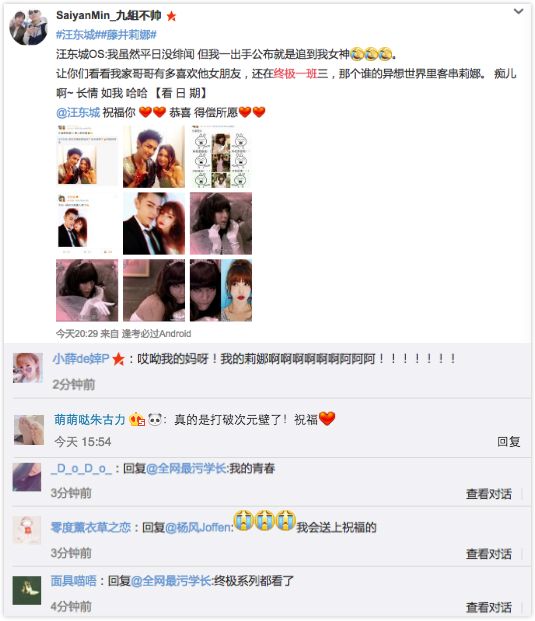The width and height of the screenshot is (535, 621).
Task: Click panda badge icon after 萌萌哒朱古力
Action: (x=155, y=419)
